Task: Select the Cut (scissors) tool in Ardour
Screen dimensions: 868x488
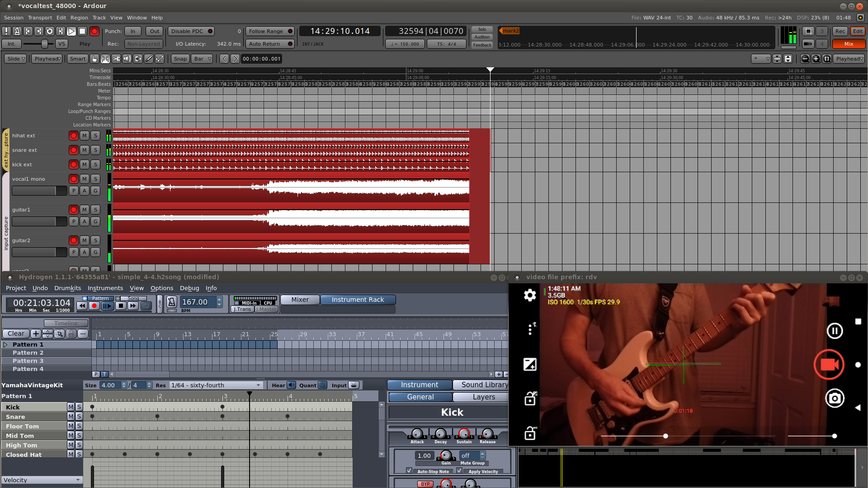Action: tap(116, 59)
